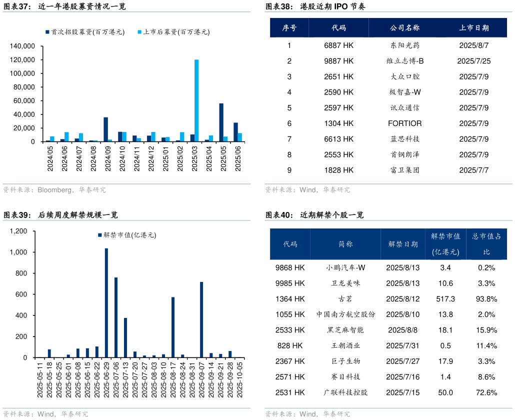Select the tallest light blue bar for 2025/03
Screen dimensions: 515x420
point(196,100)
